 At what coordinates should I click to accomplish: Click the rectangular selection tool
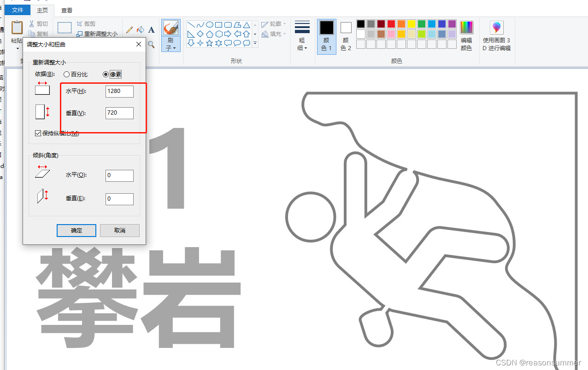(65, 28)
